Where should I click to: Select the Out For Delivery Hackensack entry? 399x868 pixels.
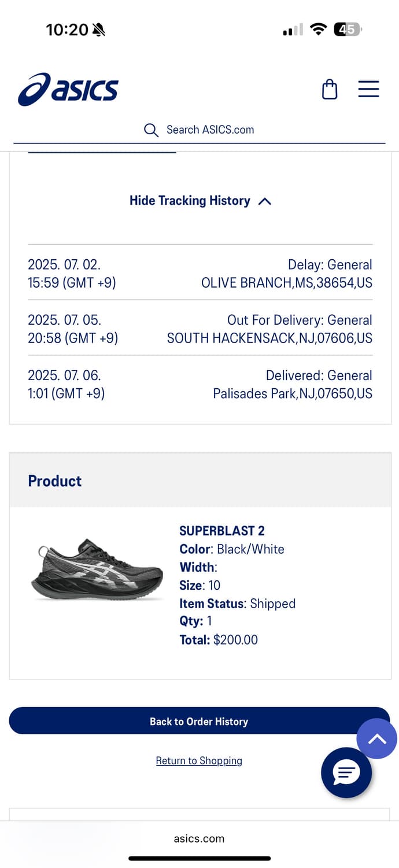coord(200,329)
